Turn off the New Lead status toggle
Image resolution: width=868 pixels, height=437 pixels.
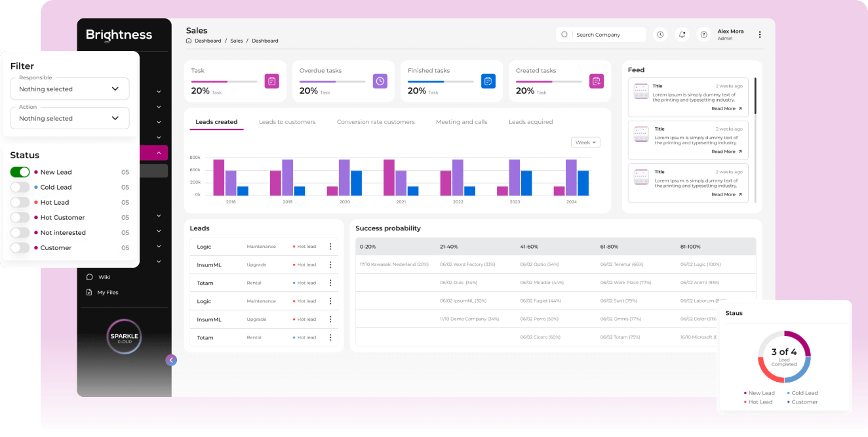tap(20, 172)
